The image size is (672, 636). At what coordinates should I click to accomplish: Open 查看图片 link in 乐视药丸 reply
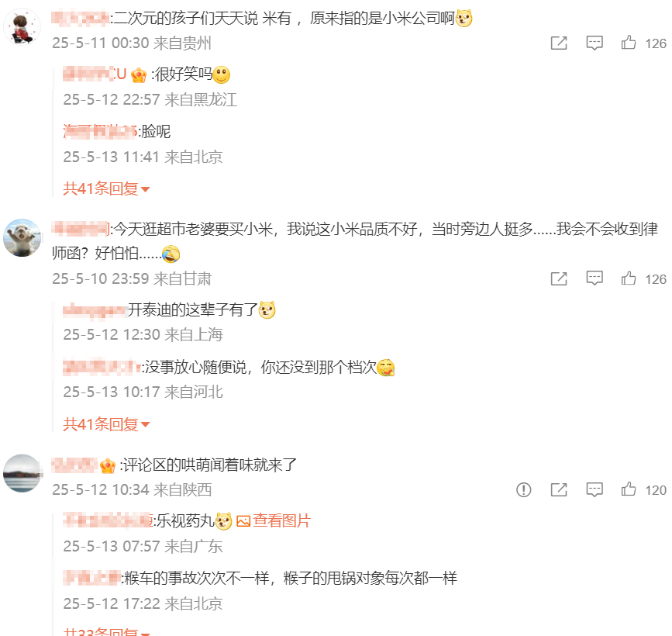pyautogui.click(x=274, y=521)
